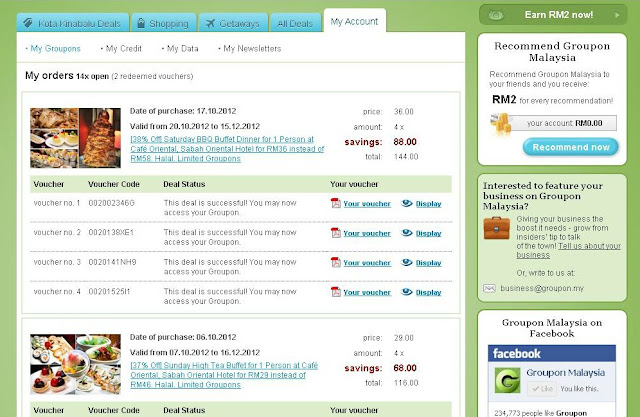Click the Date of purchase: 17.10.2012 text
The height and width of the screenshot is (417, 640).
click(183, 111)
